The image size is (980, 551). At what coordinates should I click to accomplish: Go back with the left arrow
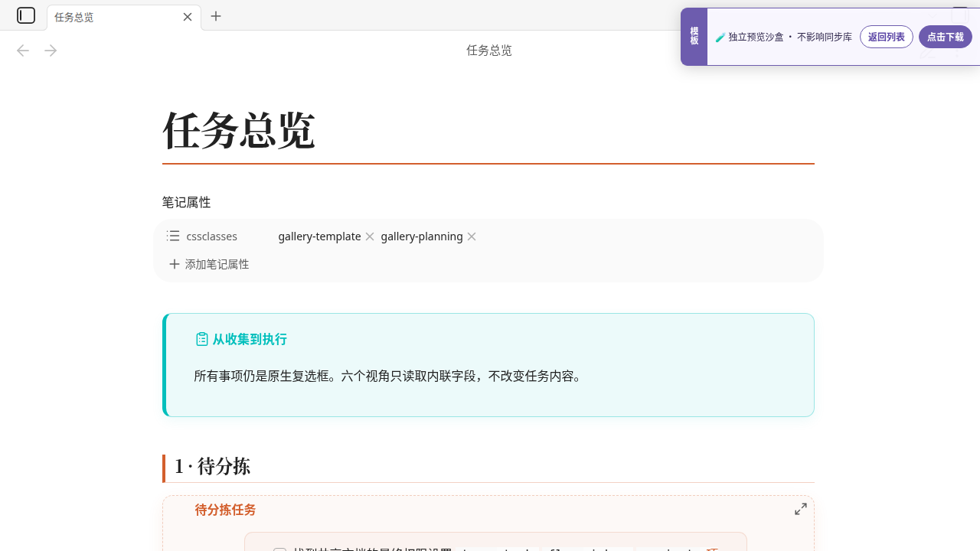(x=23, y=51)
